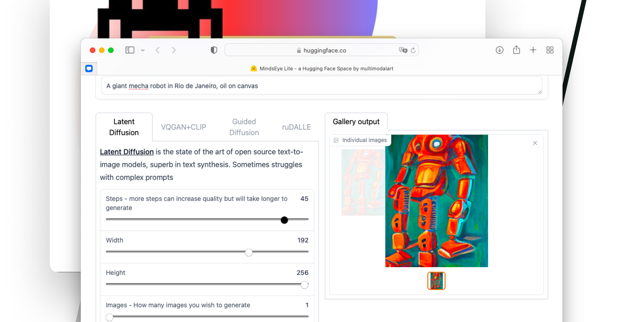Click the forward navigation arrow button
The width and height of the screenshot is (644, 322).
[x=173, y=50]
